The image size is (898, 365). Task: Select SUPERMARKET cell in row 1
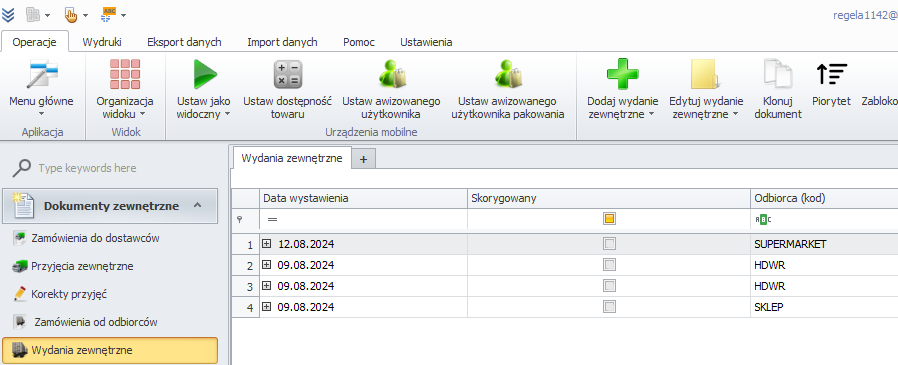(825, 244)
